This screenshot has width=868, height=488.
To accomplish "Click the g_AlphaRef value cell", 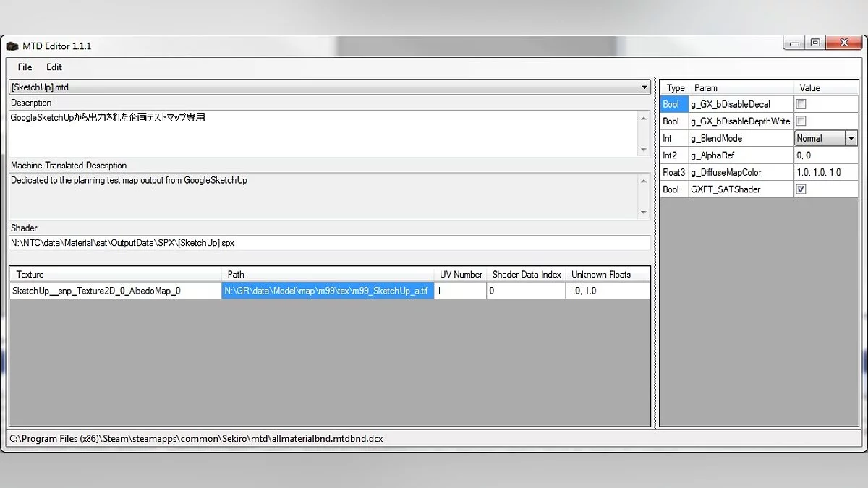I will [x=825, y=155].
